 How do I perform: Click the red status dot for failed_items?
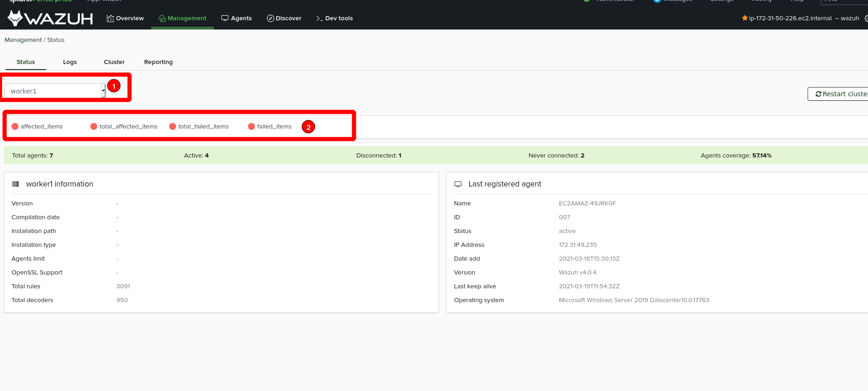(x=252, y=127)
